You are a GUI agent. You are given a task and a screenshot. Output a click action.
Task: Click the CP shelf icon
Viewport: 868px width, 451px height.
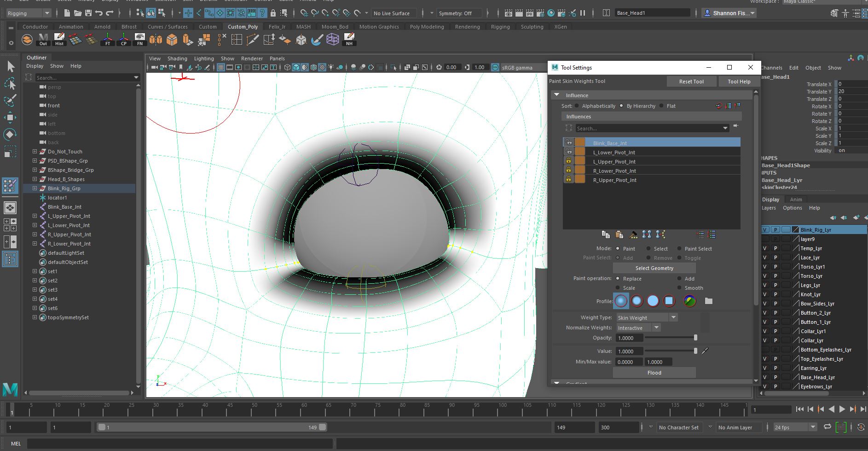(124, 40)
